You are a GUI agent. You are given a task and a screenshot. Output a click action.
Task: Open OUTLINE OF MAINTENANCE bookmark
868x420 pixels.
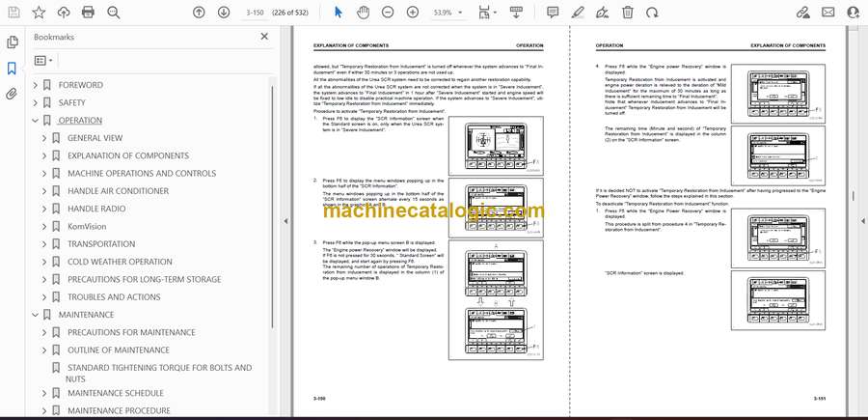pyautogui.click(x=119, y=350)
